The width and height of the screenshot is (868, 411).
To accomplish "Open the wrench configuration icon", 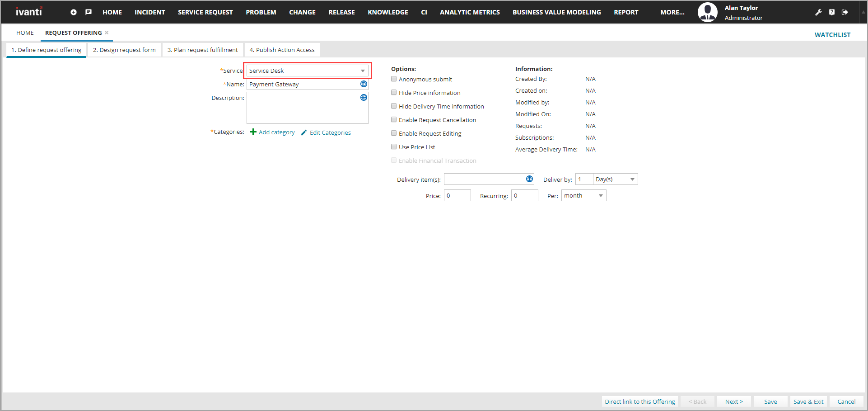I will click(818, 12).
